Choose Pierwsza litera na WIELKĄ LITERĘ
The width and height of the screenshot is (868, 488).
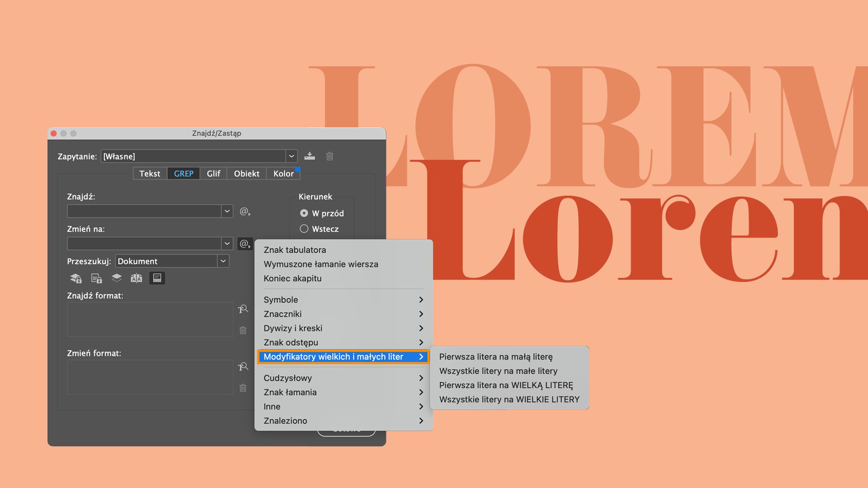tap(506, 385)
